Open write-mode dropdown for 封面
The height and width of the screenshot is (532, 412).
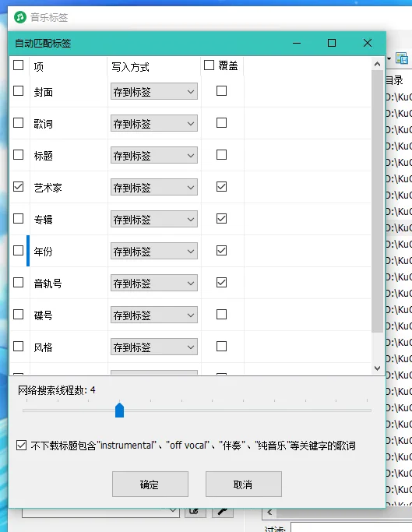pyautogui.click(x=154, y=91)
